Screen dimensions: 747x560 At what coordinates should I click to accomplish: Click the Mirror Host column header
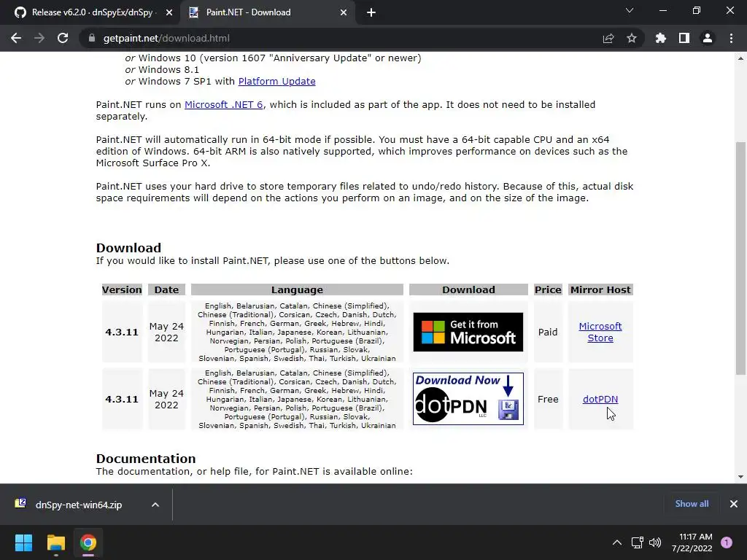point(600,289)
